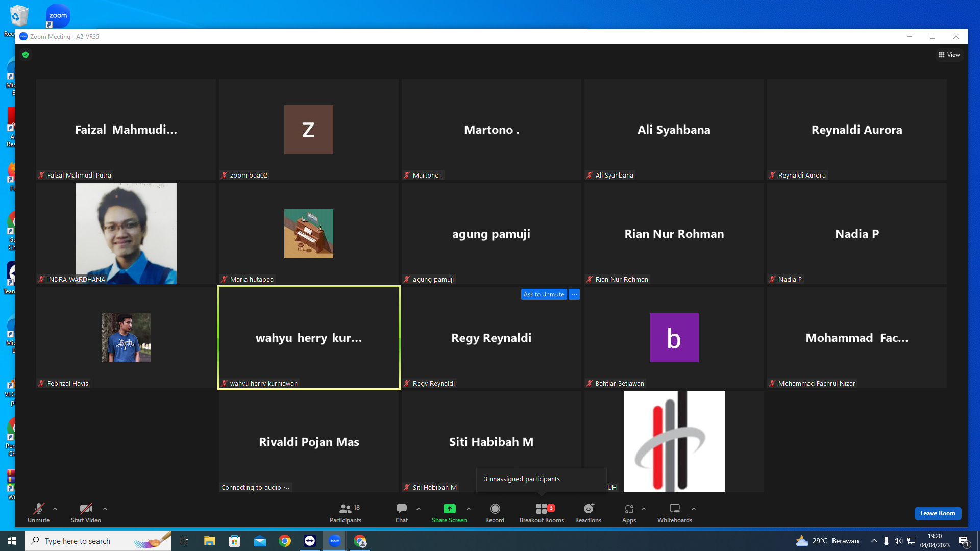Open the Windows Start menu

12,541
